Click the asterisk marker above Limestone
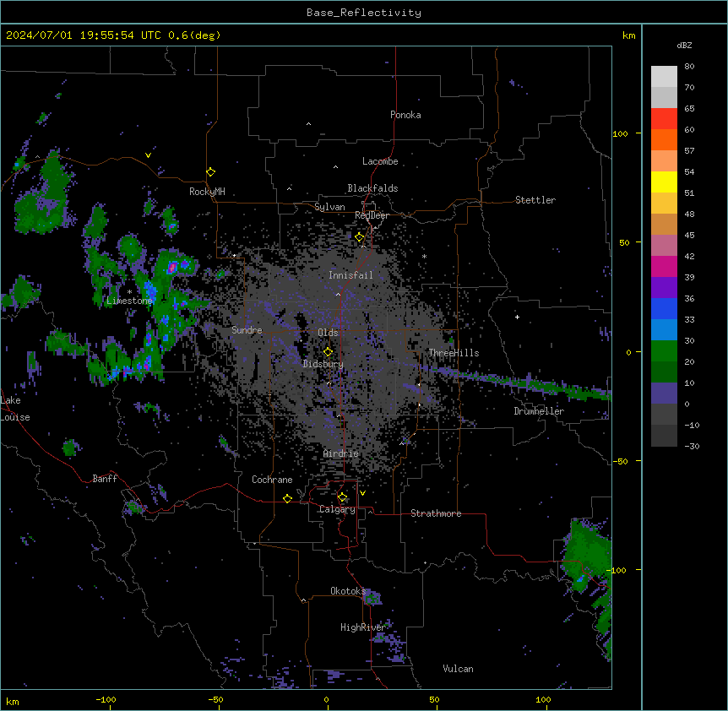 [x=129, y=292]
